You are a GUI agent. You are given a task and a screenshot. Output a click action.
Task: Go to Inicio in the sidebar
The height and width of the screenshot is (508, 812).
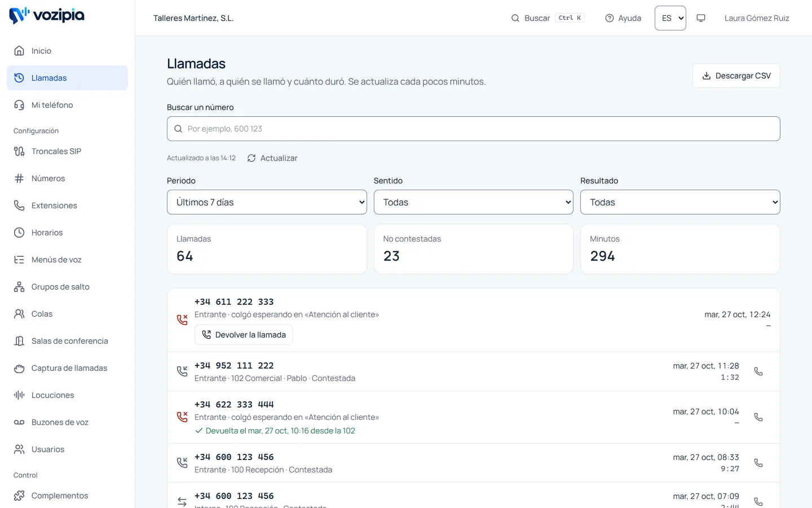(67, 51)
